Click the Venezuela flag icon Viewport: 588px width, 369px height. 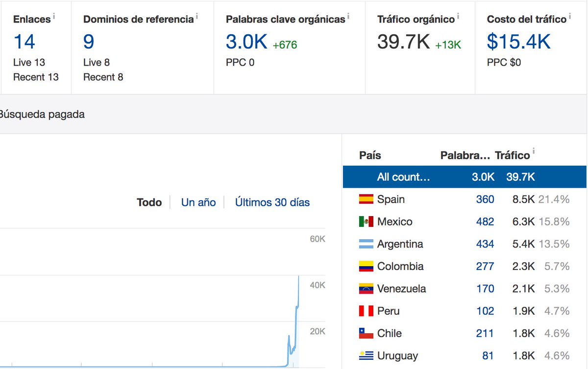367,289
